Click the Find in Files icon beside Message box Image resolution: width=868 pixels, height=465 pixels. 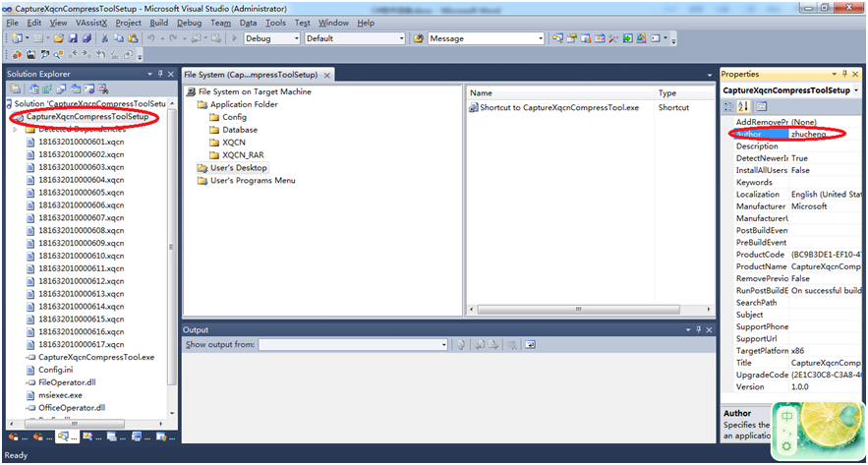coord(419,38)
